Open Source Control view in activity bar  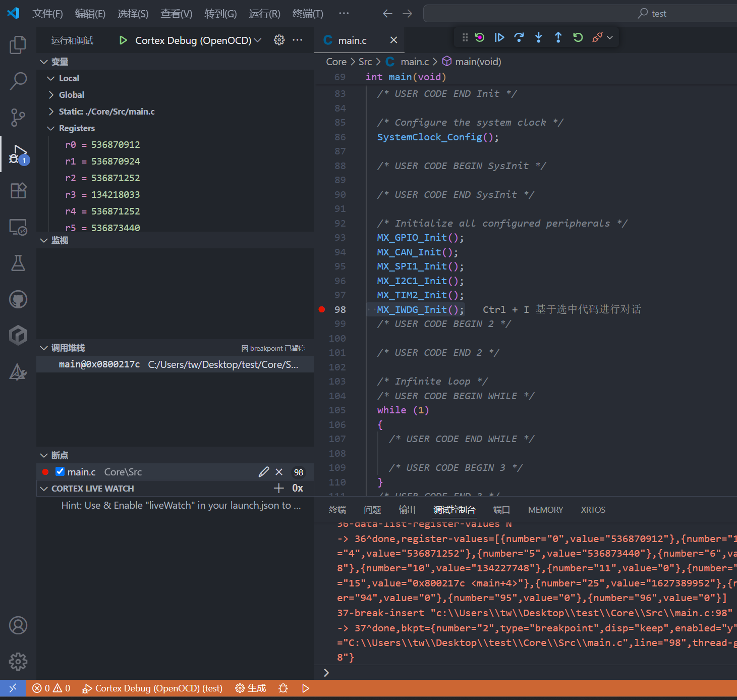point(18,118)
